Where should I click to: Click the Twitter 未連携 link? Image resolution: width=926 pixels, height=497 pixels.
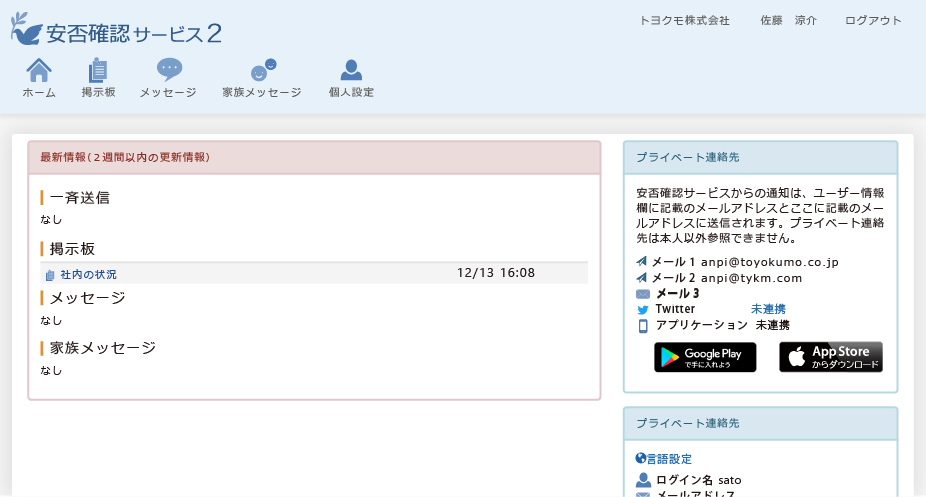coord(768,309)
